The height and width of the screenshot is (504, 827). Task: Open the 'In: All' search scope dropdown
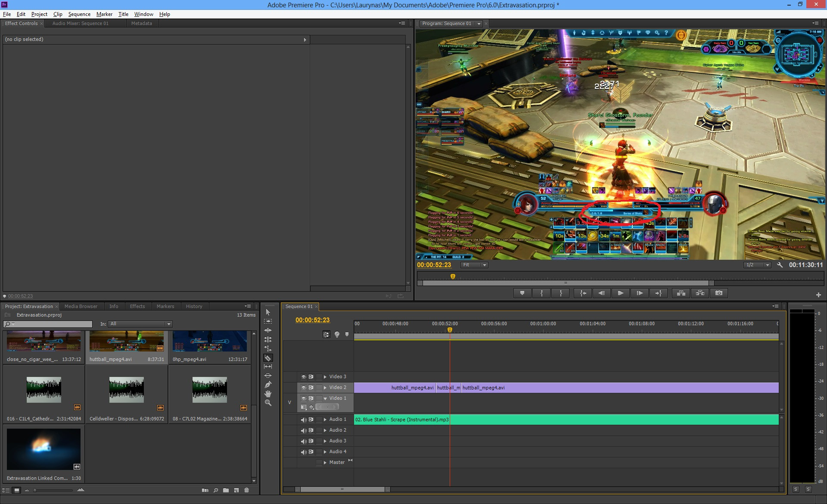pos(140,324)
